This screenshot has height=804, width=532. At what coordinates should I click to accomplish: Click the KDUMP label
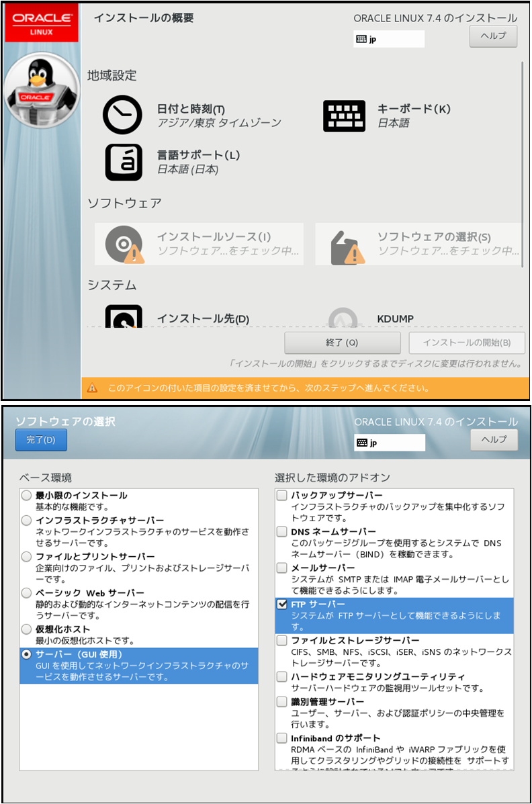click(x=395, y=319)
